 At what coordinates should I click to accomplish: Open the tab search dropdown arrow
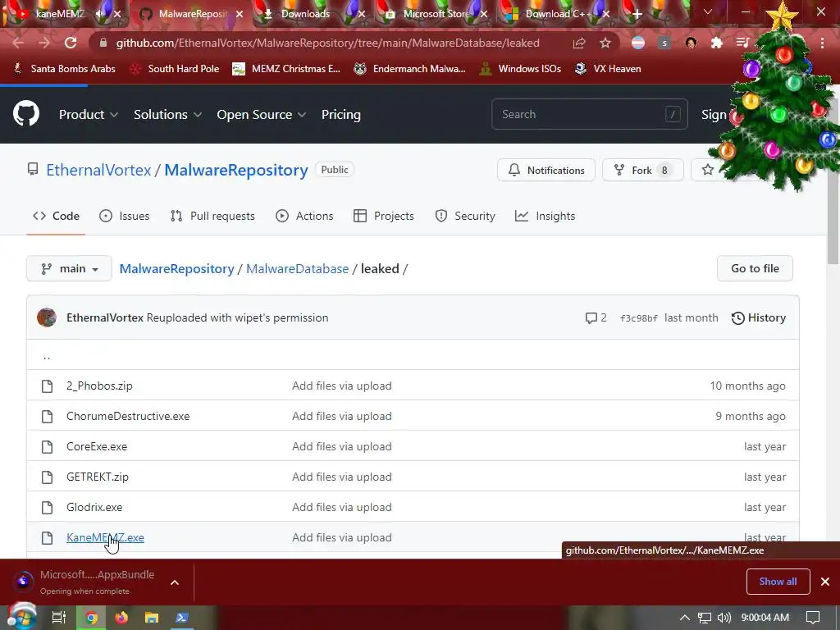tap(708, 11)
